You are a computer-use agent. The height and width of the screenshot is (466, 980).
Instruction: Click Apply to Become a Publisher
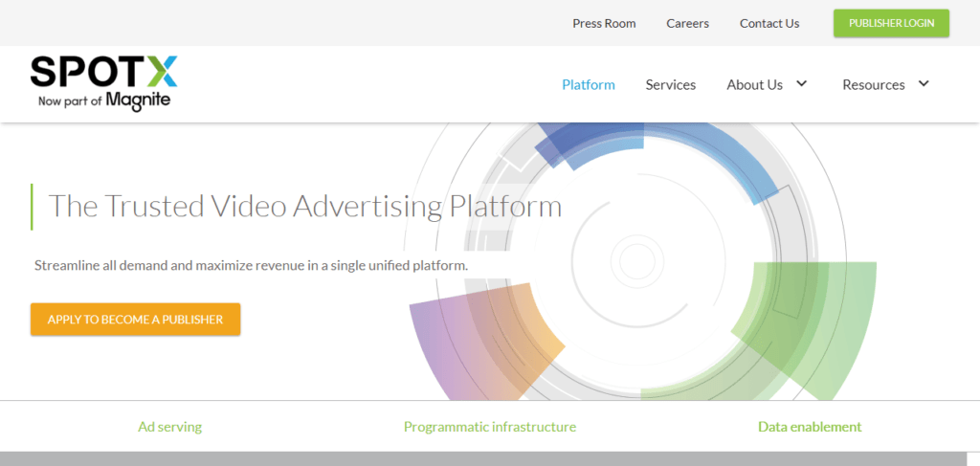click(x=135, y=320)
